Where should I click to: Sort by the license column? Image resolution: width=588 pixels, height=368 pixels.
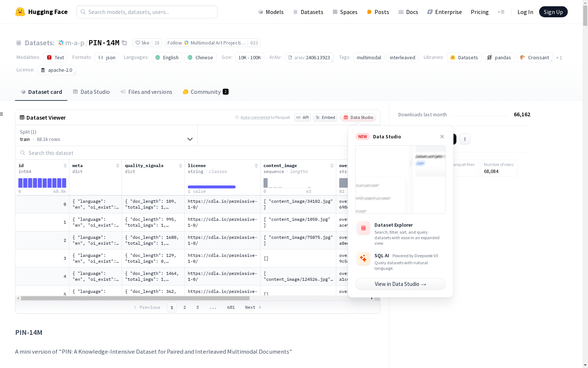[x=256, y=166]
